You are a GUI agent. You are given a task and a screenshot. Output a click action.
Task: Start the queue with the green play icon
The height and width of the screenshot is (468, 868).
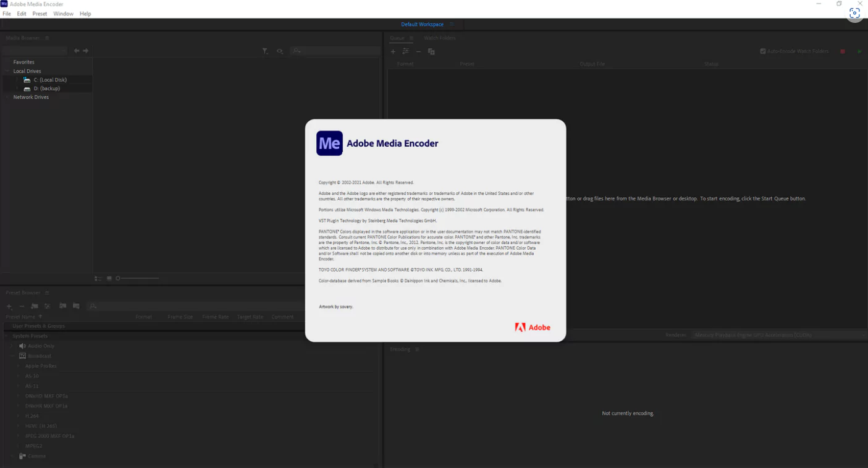[859, 51]
